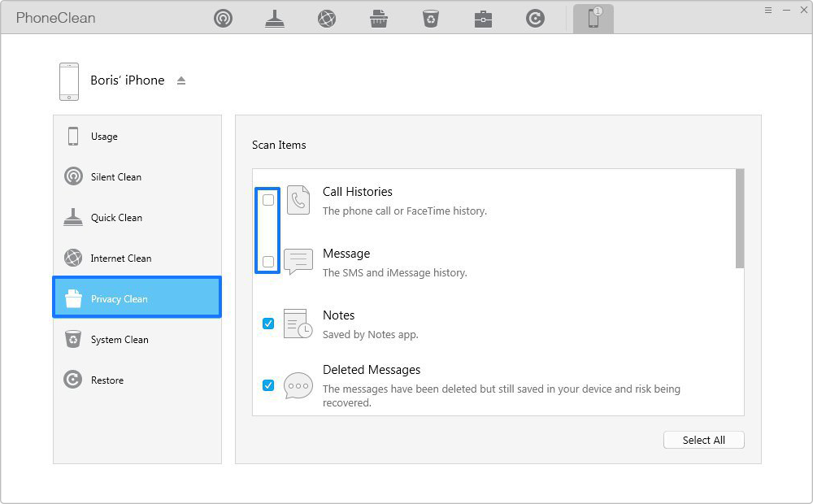Image resolution: width=813 pixels, height=504 pixels.
Task: Check the Message scan item checkbox
Action: point(268,262)
